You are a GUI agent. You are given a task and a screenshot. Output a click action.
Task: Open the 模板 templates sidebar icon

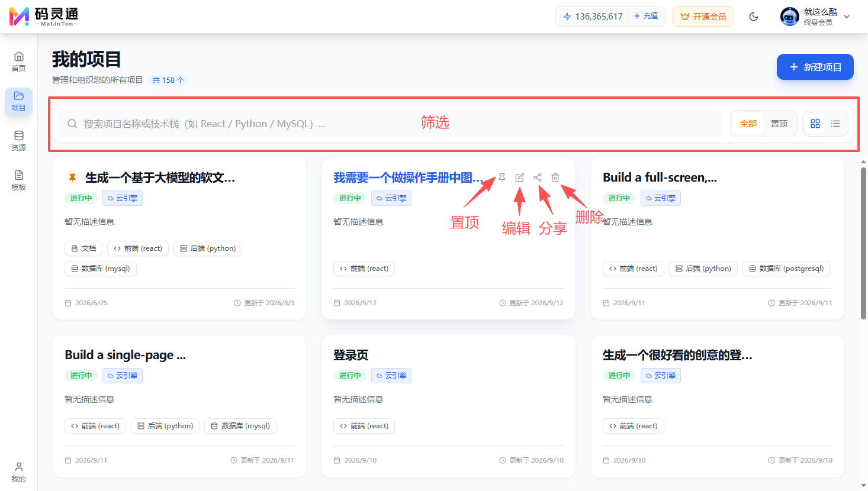pyautogui.click(x=19, y=180)
